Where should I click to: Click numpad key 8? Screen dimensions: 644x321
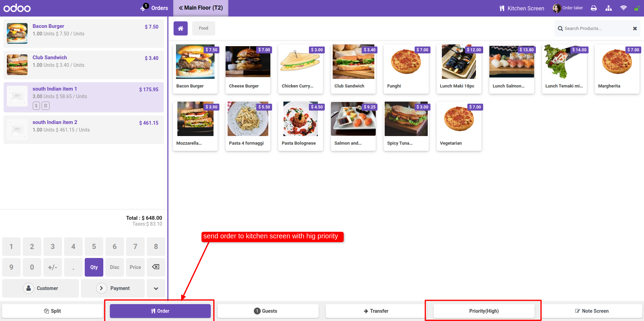point(156,247)
